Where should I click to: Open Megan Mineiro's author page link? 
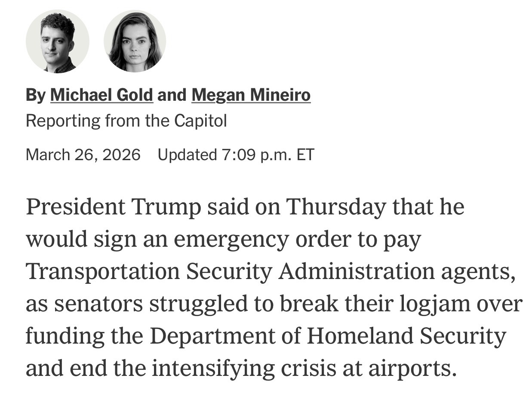251,95
